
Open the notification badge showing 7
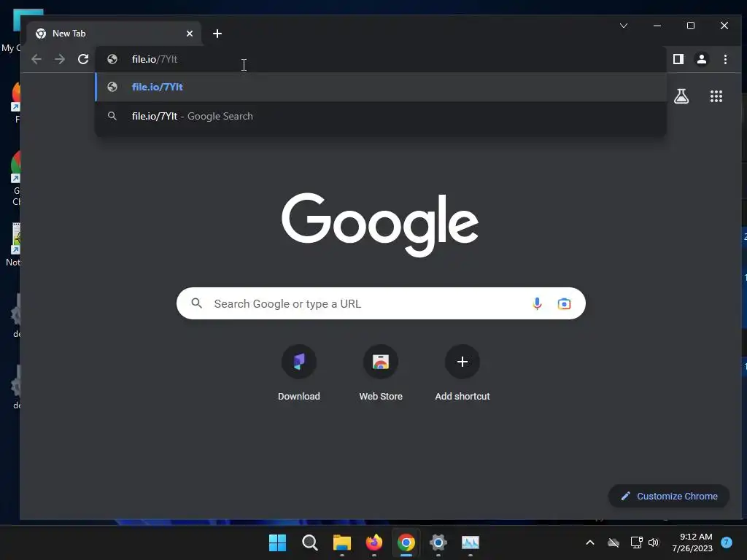point(727,542)
